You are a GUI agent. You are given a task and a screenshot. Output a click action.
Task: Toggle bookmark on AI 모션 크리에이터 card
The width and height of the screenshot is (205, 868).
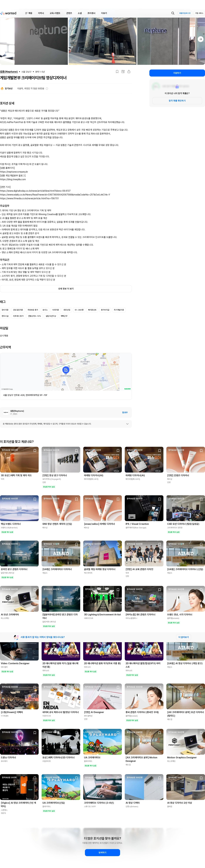click(x=35, y=590)
